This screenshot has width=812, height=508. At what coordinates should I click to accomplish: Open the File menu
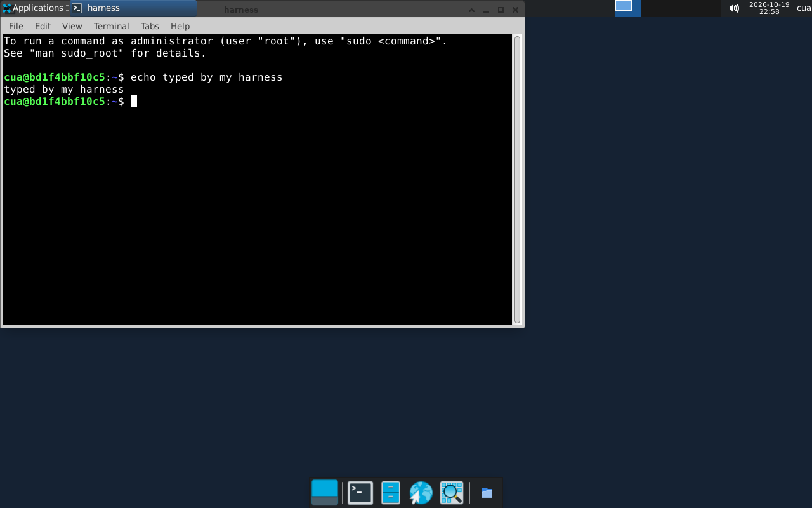(16, 26)
